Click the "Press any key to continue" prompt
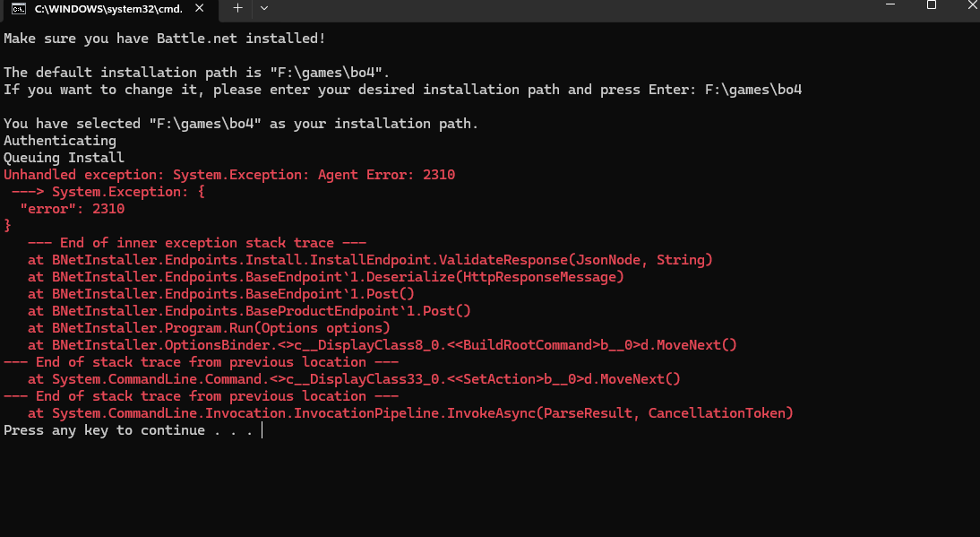 (128, 430)
